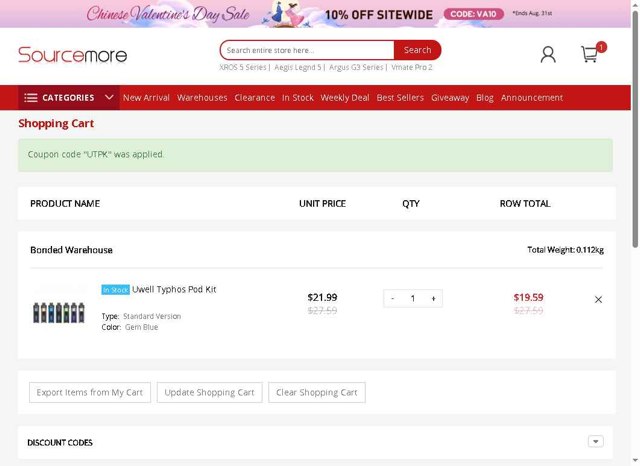
Task: Open the Vmate Pro 2 suggestion link
Action: click(411, 67)
